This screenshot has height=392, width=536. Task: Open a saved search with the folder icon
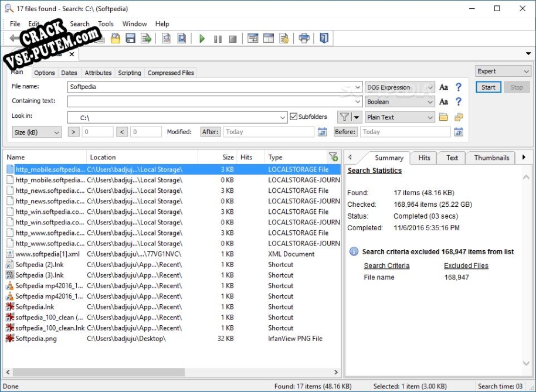pyautogui.click(x=116, y=38)
